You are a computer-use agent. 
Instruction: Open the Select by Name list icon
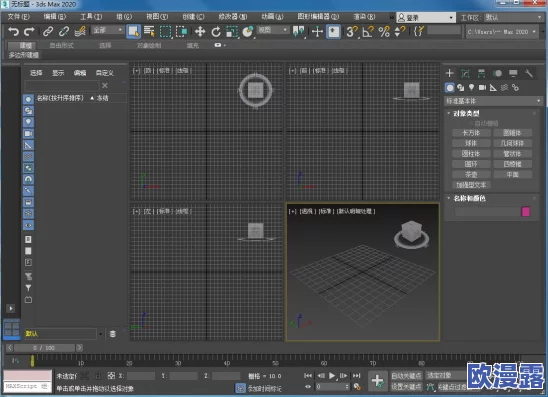(x=149, y=31)
